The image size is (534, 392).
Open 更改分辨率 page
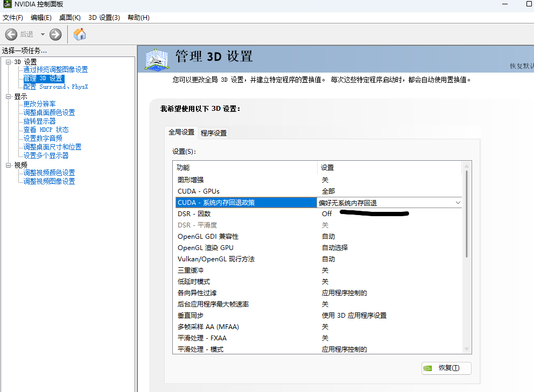point(39,104)
